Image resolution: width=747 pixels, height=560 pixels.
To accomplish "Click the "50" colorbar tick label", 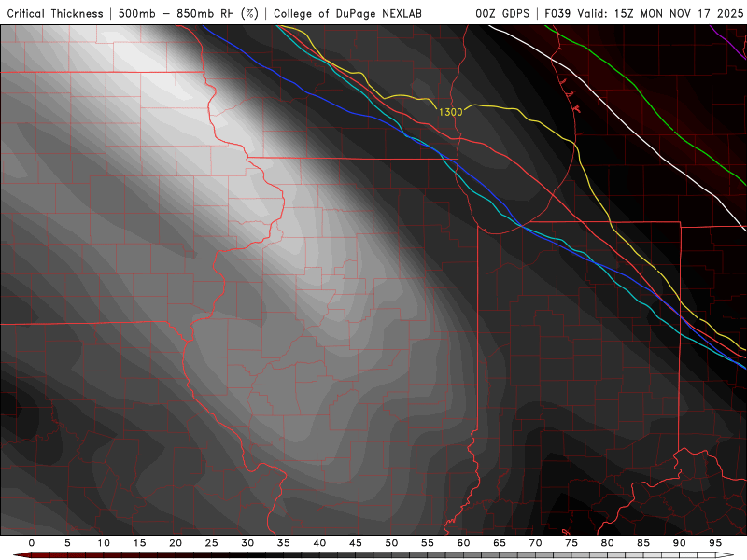I will click(x=391, y=543).
